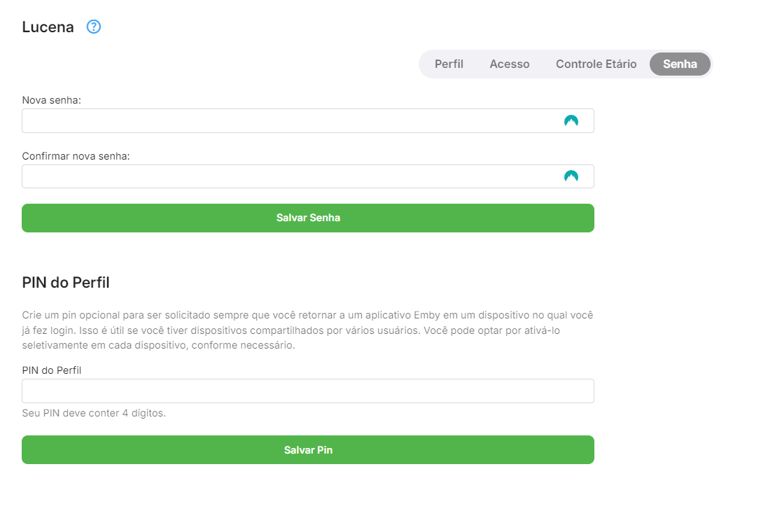This screenshot has width=761, height=532.
Task: Click the Salvar Senha button
Action: pyautogui.click(x=308, y=218)
